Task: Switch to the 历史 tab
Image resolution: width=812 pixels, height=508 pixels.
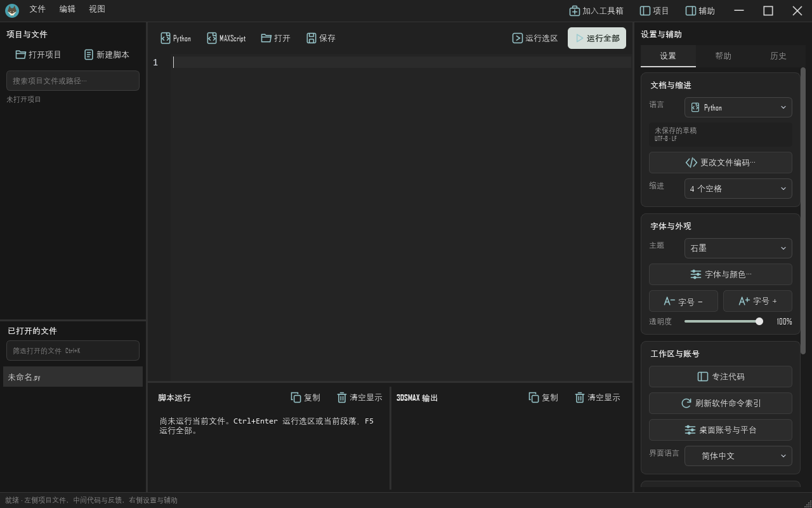Action: tap(778, 56)
